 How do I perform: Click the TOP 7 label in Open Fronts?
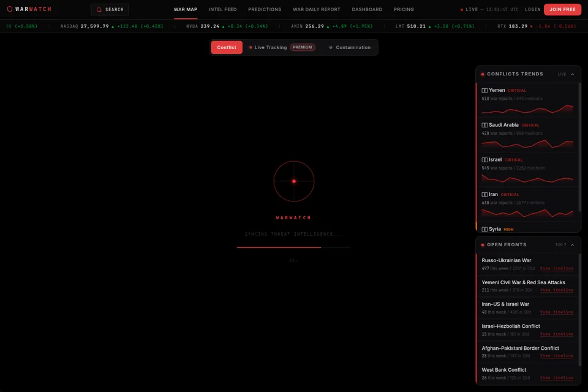click(560, 245)
